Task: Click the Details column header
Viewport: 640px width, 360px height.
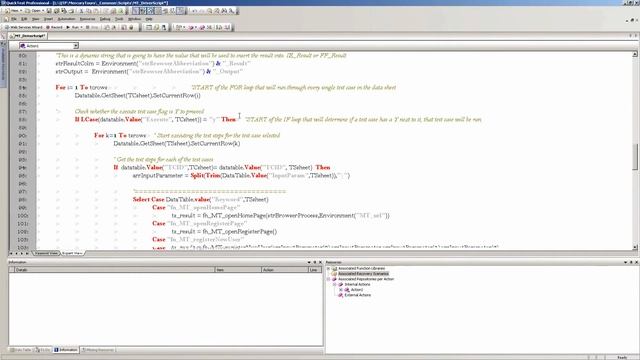Action: pos(115,270)
